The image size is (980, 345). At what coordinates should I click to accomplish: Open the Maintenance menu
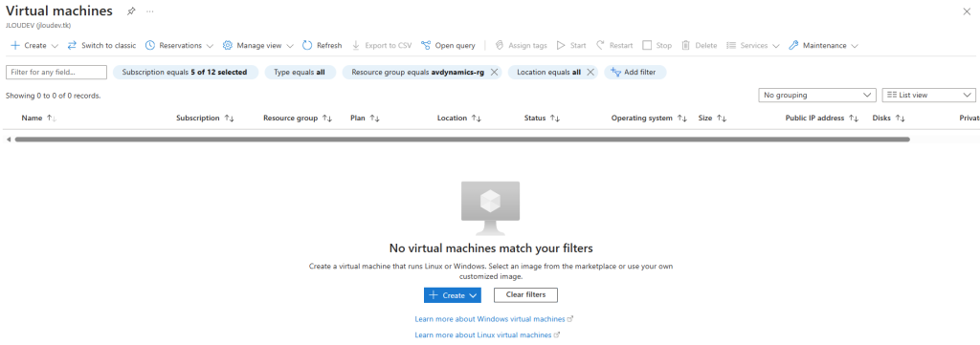[823, 46]
